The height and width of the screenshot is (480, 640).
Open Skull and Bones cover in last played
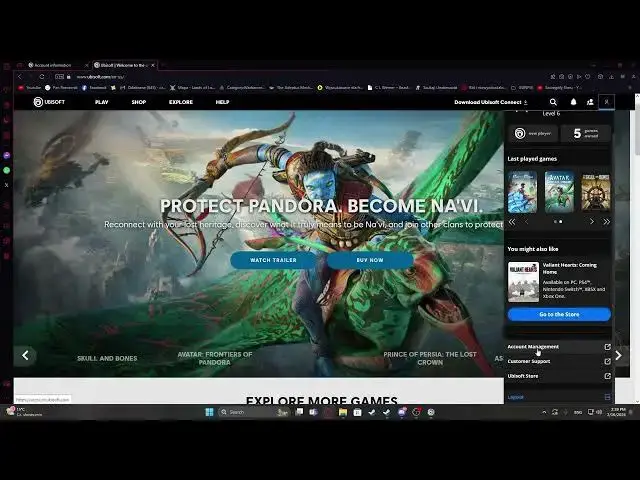point(596,192)
